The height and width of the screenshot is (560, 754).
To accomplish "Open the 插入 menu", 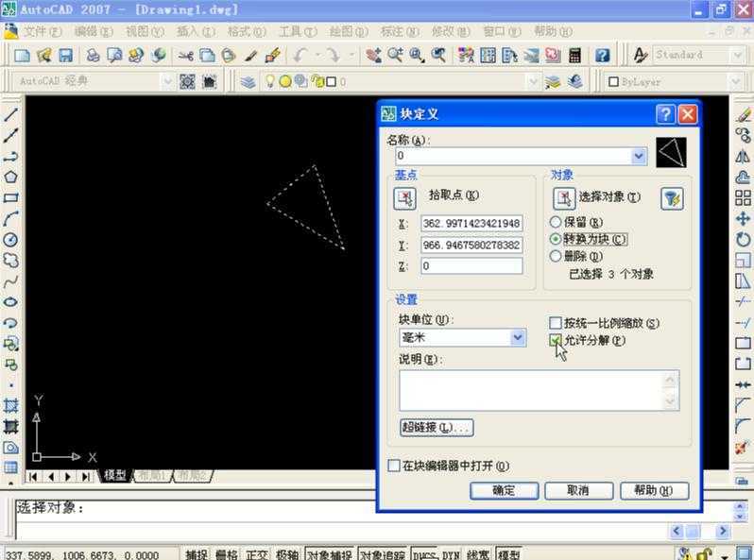I will 196,32.
